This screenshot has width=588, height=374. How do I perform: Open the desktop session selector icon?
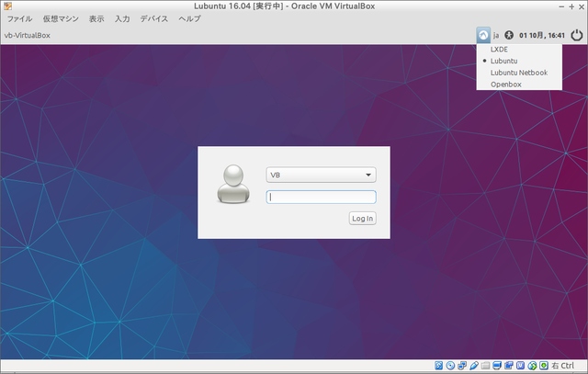pyautogui.click(x=483, y=35)
